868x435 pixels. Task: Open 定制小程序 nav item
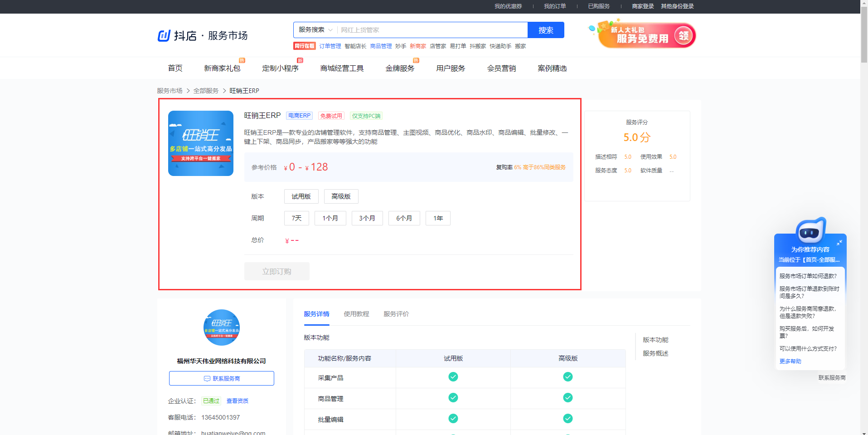(x=280, y=68)
